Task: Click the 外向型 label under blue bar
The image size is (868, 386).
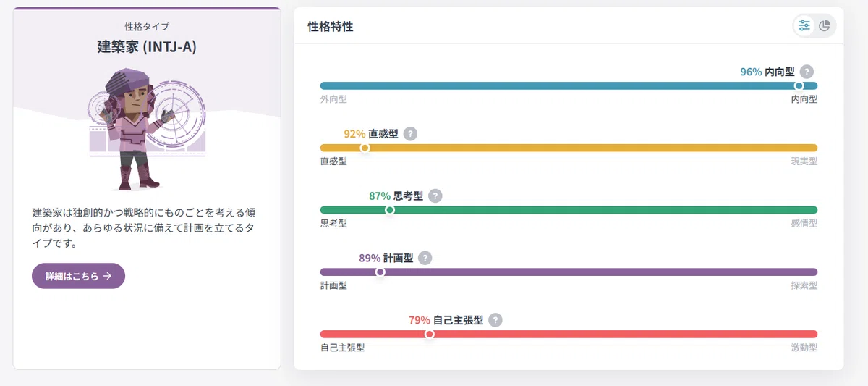Action: coord(333,99)
